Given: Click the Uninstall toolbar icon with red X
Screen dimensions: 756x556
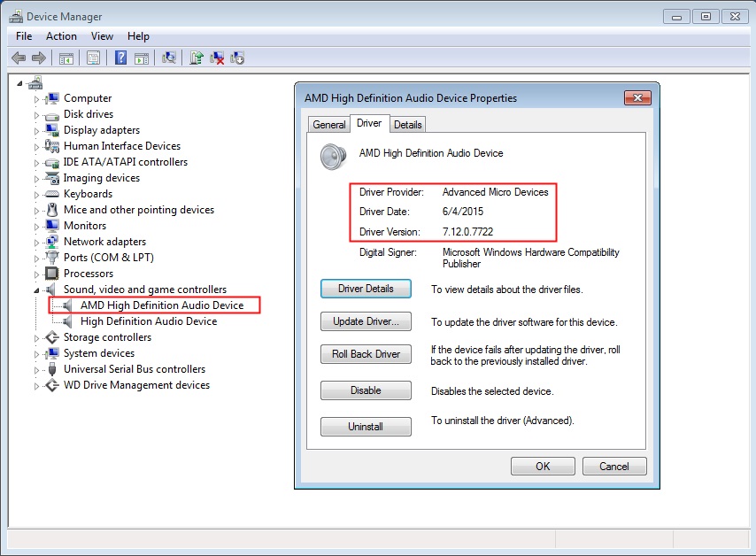Looking at the screenshot, I should (217, 58).
